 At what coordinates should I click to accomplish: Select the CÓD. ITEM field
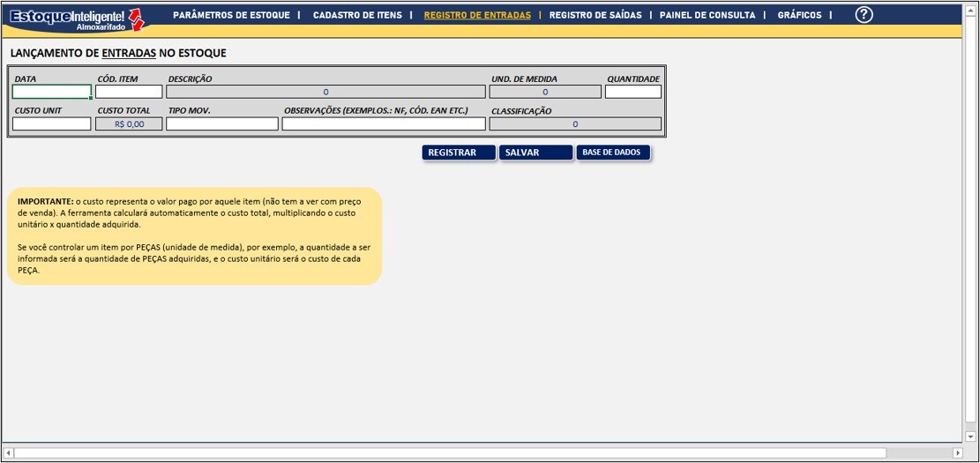[129, 92]
